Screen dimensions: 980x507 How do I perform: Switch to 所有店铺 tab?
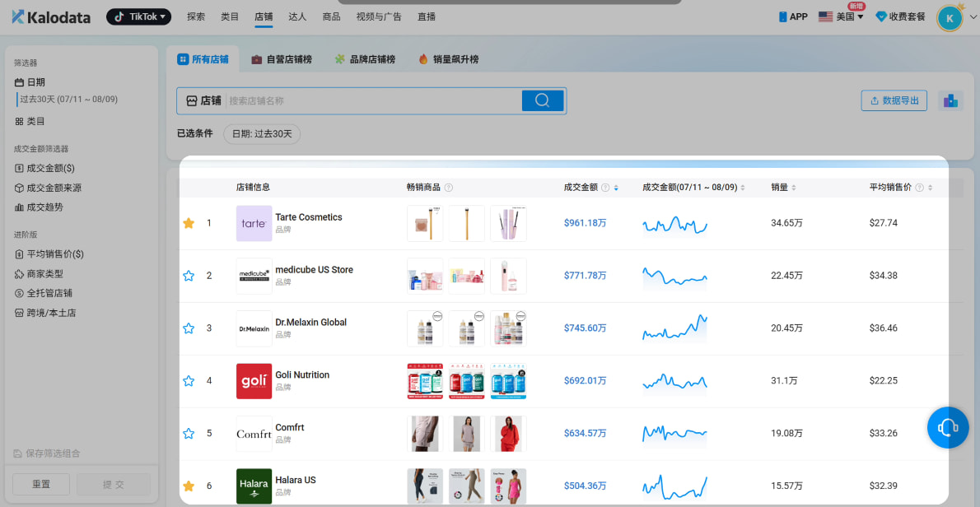point(203,60)
